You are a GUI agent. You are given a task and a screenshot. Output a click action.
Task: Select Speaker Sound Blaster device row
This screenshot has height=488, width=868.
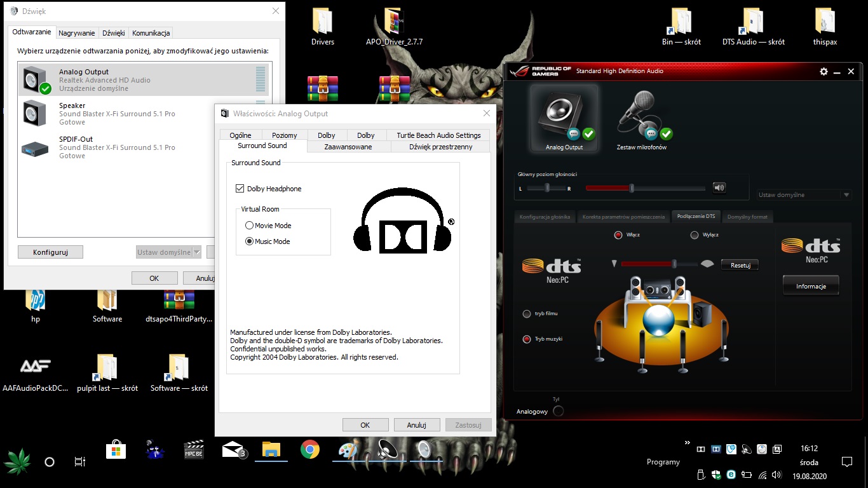[x=143, y=114]
